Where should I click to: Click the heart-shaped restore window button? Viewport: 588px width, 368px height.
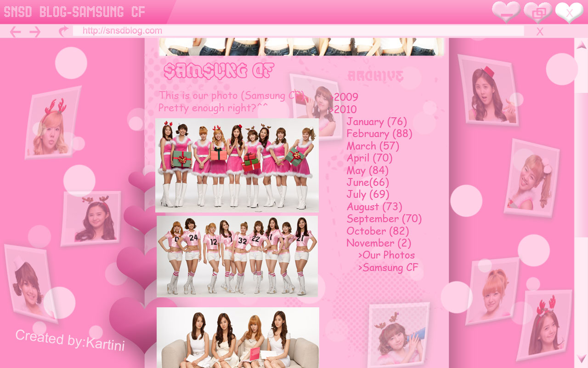coord(538,12)
